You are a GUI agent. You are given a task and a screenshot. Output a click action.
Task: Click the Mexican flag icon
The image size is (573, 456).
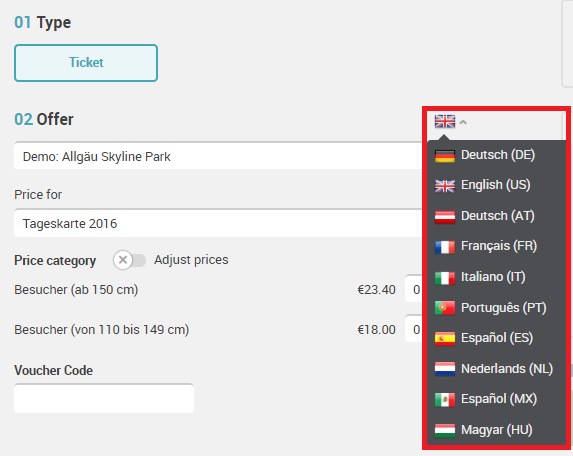coord(445,400)
